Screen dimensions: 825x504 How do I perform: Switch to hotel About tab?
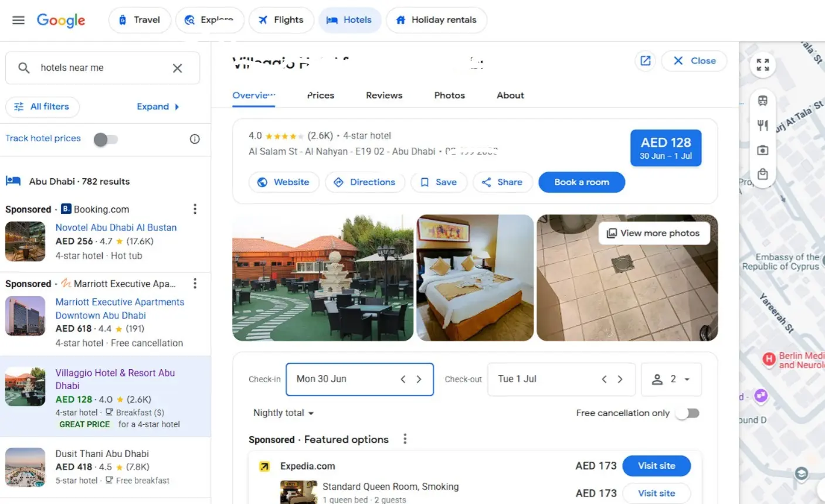coord(510,96)
